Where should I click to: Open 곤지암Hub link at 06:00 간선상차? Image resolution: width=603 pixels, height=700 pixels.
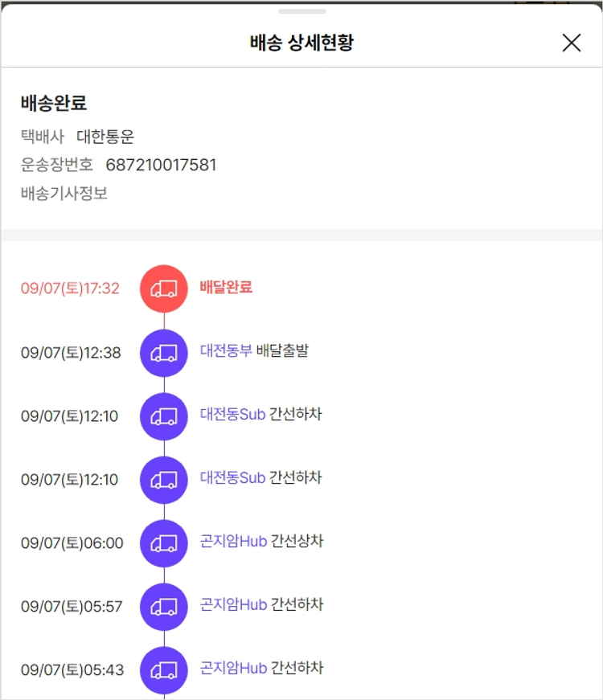(233, 542)
